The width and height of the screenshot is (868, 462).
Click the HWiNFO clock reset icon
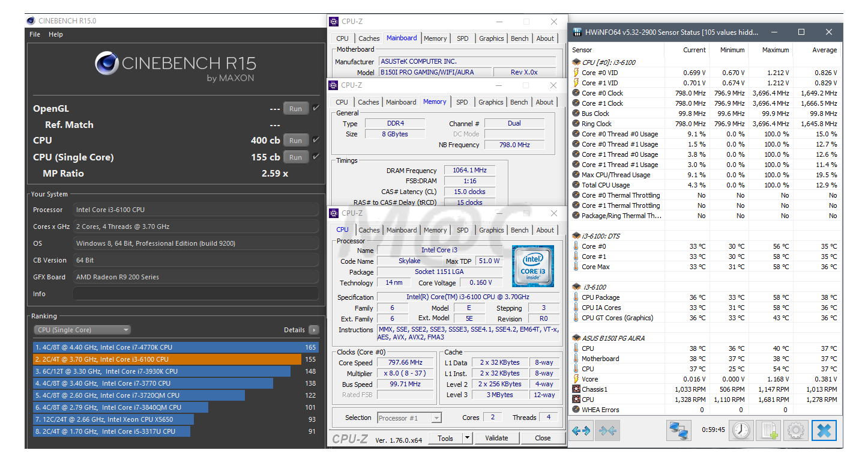tap(742, 430)
